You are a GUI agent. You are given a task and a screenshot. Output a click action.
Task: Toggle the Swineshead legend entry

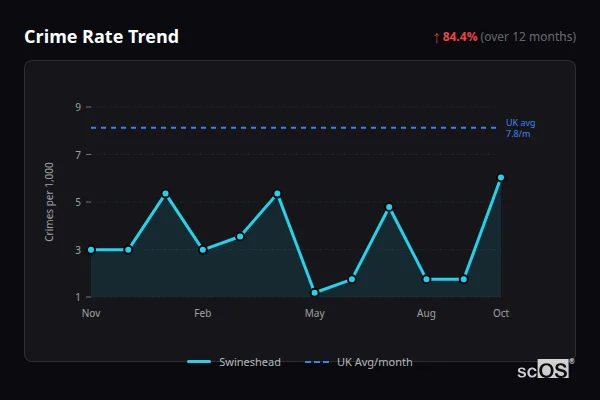pyautogui.click(x=234, y=362)
